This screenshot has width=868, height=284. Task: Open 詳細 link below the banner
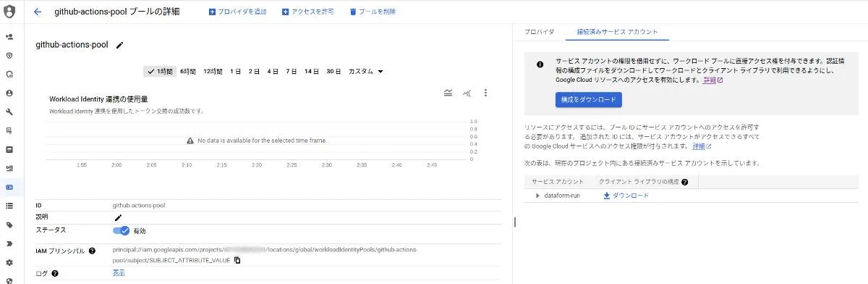[x=702, y=146]
